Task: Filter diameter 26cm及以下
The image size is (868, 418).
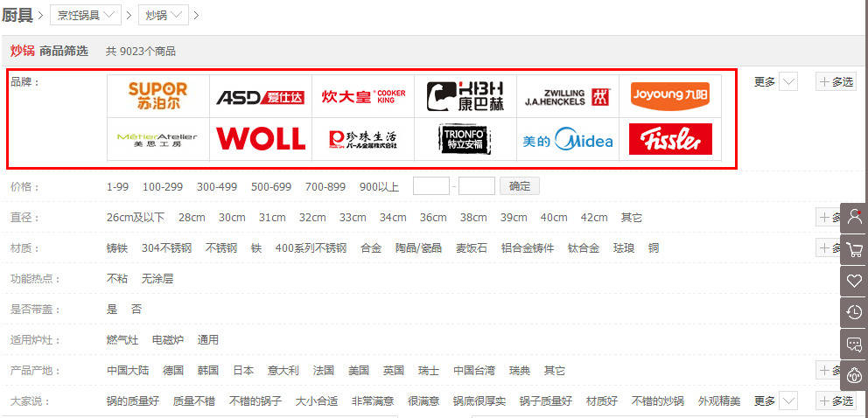Action: point(136,217)
